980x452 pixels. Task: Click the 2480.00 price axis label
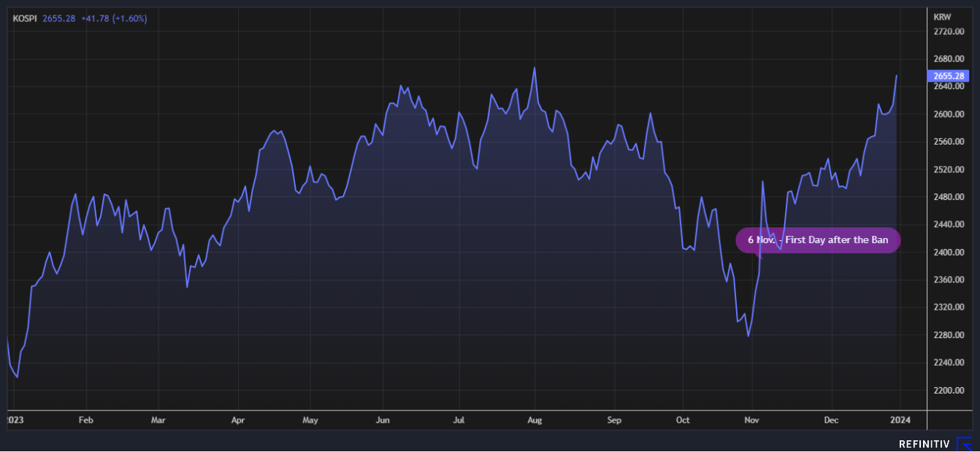pyautogui.click(x=949, y=197)
